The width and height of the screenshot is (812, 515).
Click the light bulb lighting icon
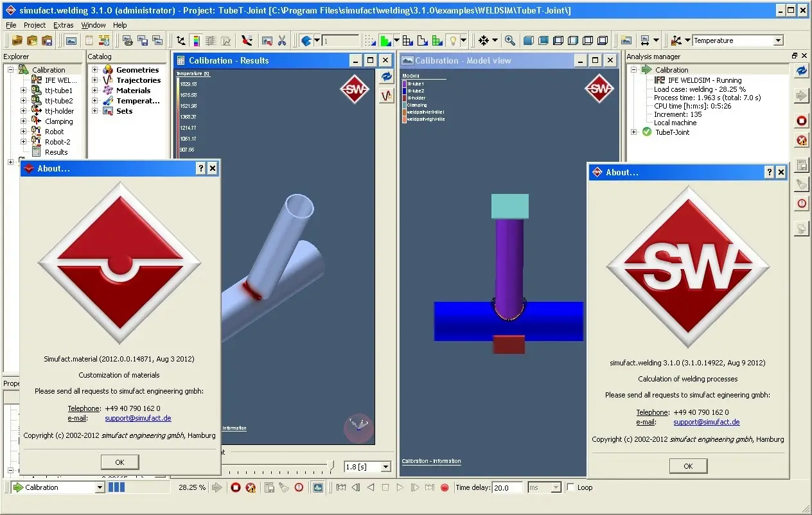[x=454, y=40]
